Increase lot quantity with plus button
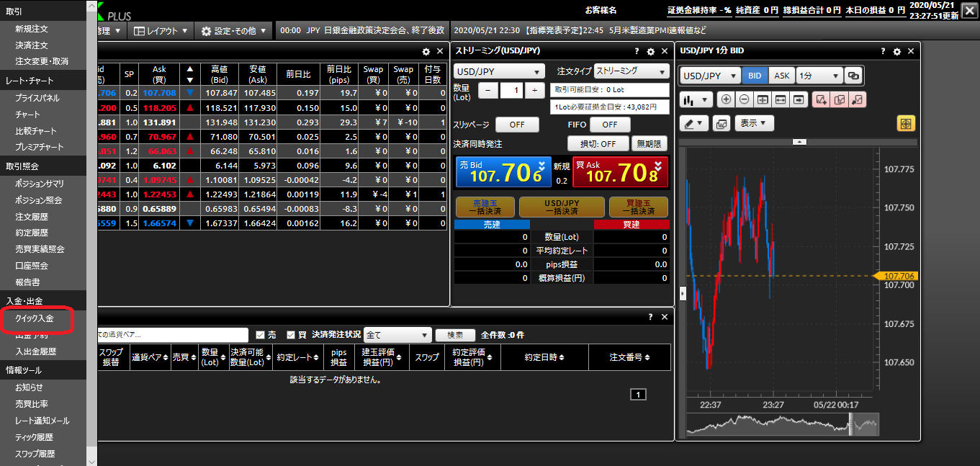 pyautogui.click(x=535, y=90)
